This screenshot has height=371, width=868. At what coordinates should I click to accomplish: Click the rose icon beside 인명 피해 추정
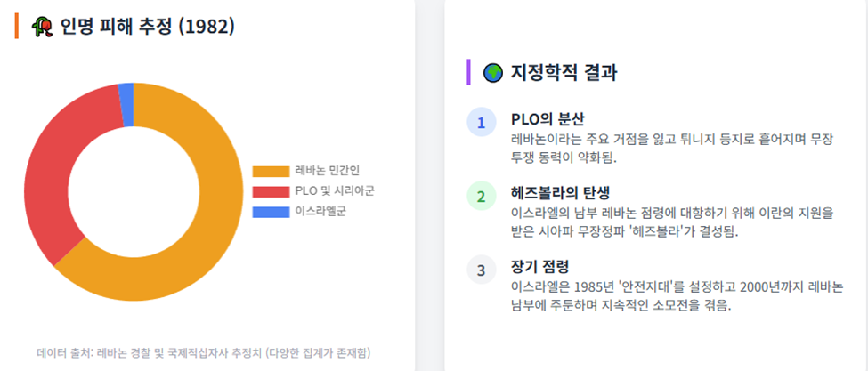(42, 27)
